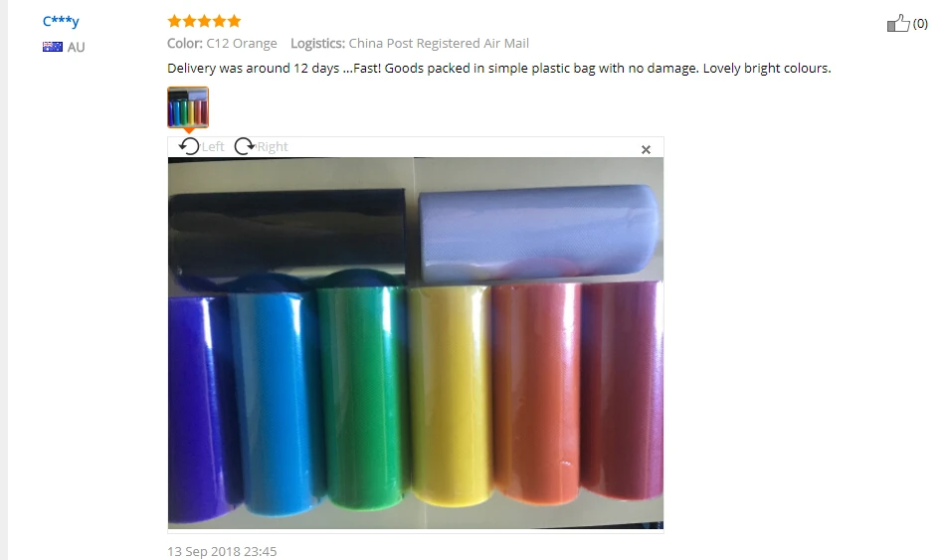
Task: Click the yellow tulle roll in the photo
Action: (x=451, y=396)
